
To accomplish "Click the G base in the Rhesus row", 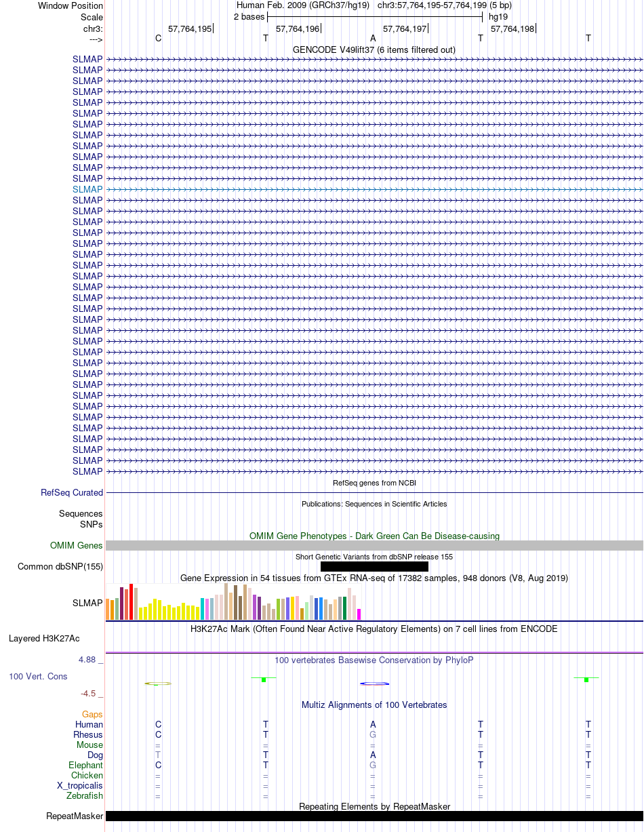I will 373,734.
